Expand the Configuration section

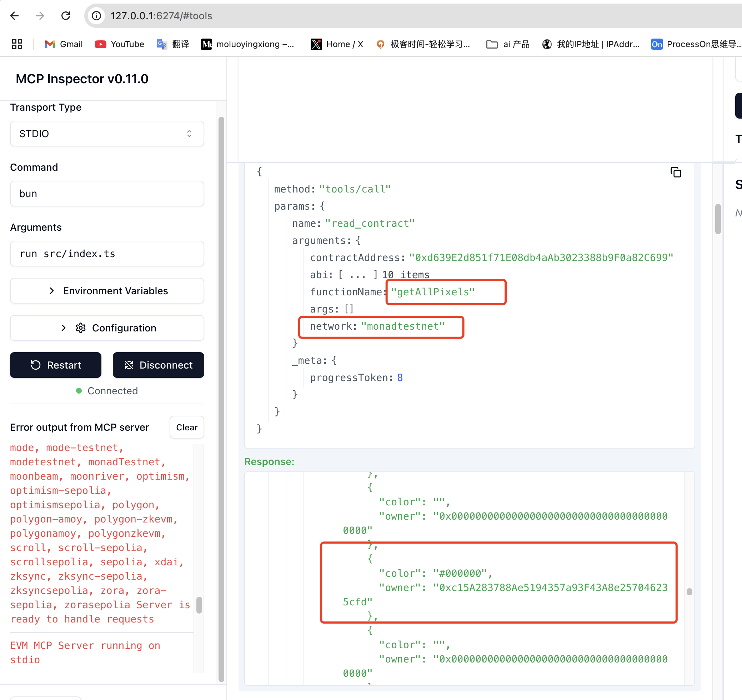tap(107, 328)
